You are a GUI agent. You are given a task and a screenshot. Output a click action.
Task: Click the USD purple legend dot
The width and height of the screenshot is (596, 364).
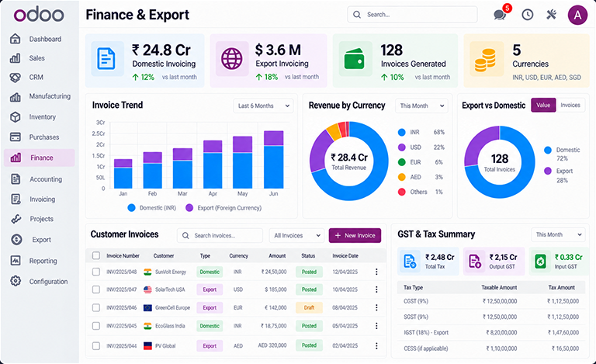(401, 147)
